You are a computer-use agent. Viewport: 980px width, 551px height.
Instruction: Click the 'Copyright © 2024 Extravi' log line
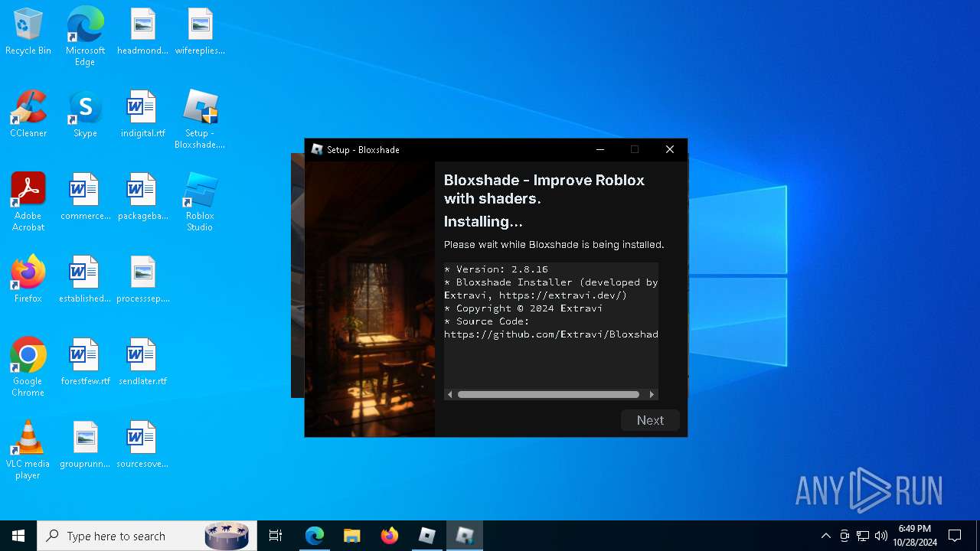click(x=523, y=308)
